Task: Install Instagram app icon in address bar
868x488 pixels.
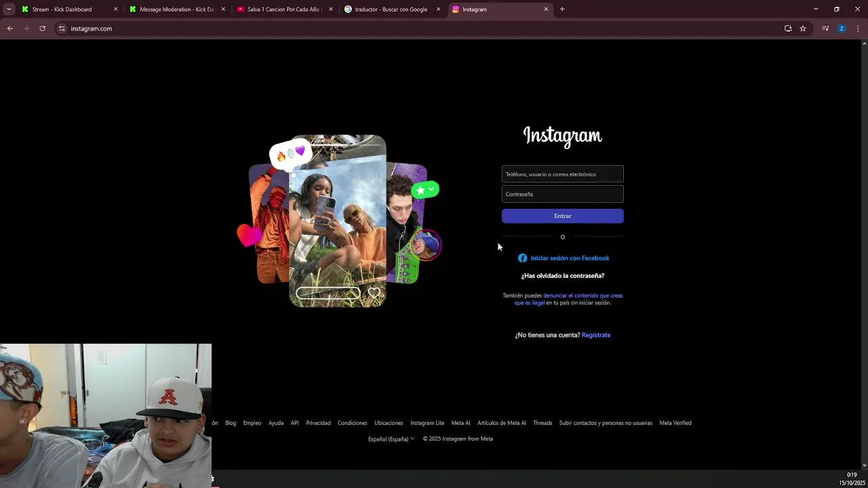Action: click(x=788, y=28)
